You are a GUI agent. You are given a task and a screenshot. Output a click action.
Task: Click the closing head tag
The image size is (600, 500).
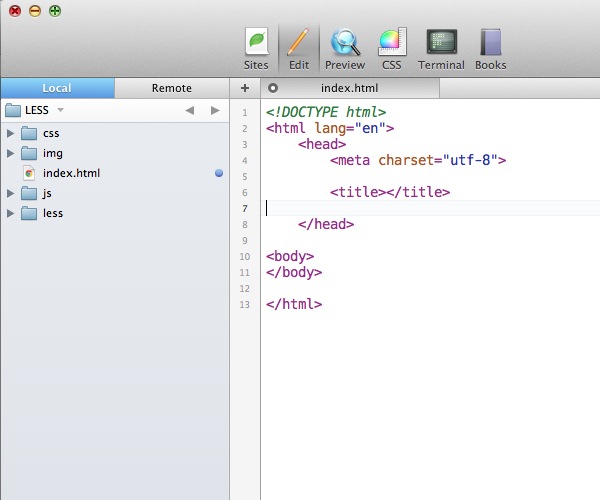(326, 224)
